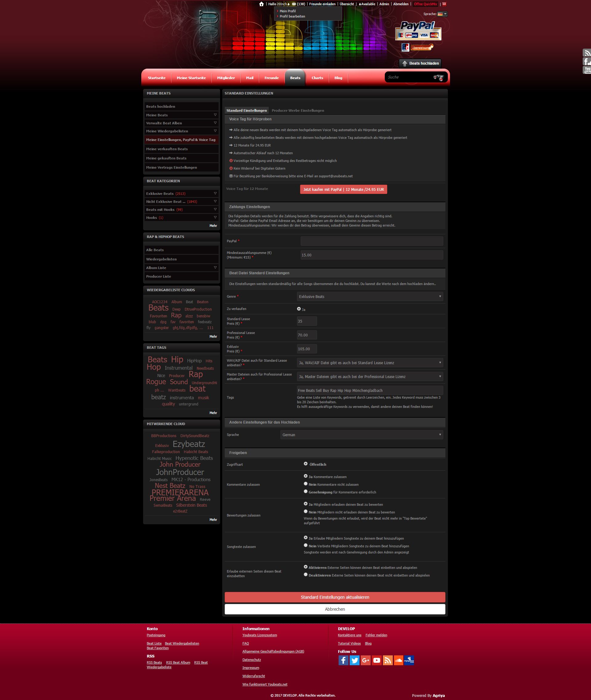Open the YouTube tab on the right edge
The image size is (591, 700).
click(587, 70)
